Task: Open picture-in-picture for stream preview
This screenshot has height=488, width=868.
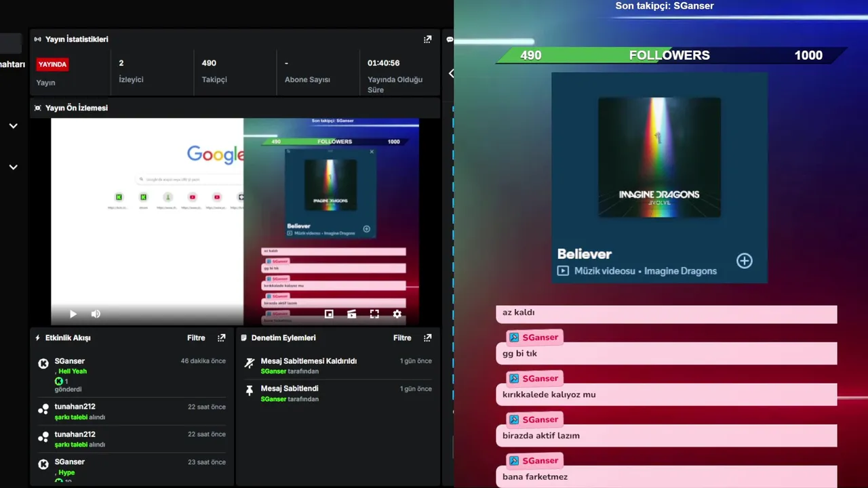Action: coord(329,314)
